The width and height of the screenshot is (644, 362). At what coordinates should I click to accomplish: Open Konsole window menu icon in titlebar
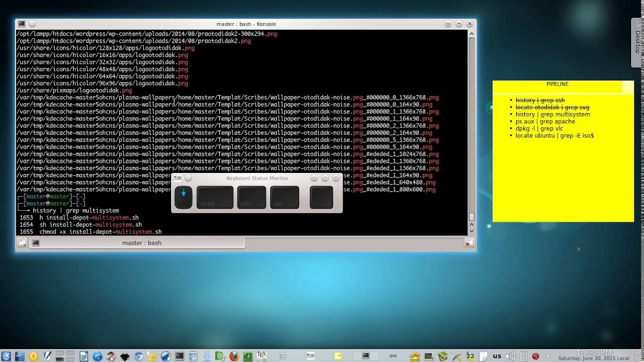tap(22, 24)
